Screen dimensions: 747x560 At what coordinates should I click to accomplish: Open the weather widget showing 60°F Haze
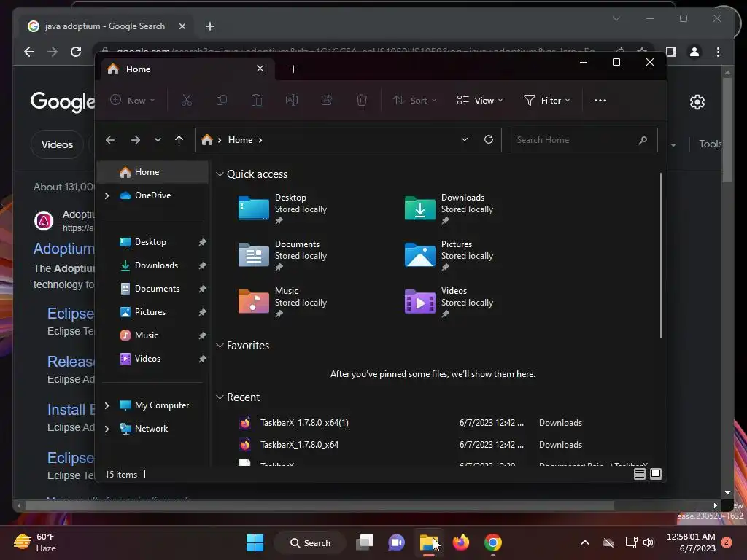point(35,542)
